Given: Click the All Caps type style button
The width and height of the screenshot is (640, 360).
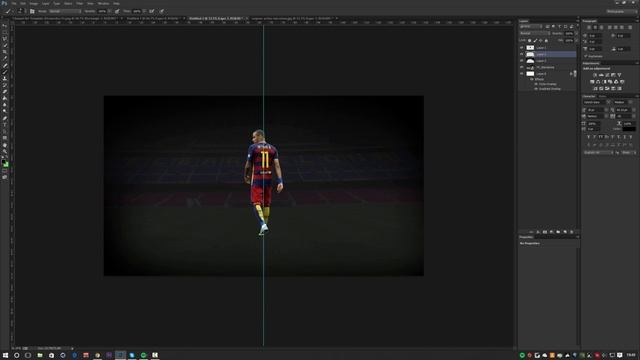Looking at the screenshot, I should point(601,137).
